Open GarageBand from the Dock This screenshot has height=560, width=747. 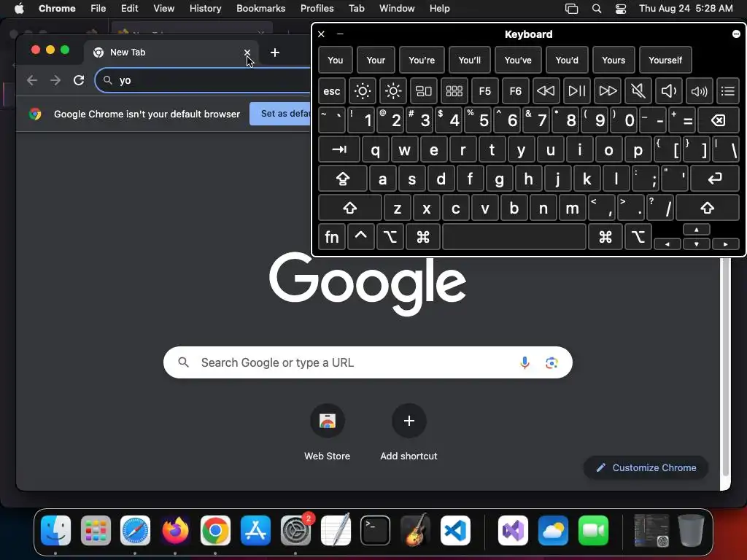pyautogui.click(x=415, y=530)
